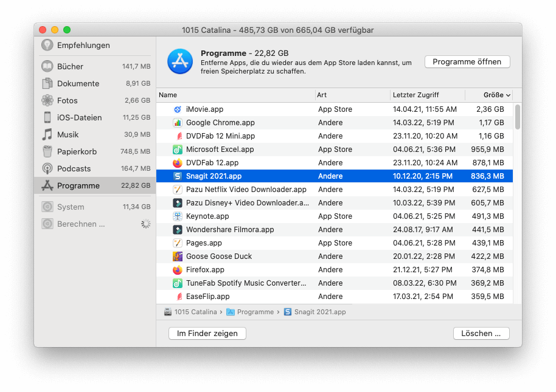Image resolution: width=556 pixels, height=392 pixels.
Task: Switch to the Musik category
Action: 95,134
